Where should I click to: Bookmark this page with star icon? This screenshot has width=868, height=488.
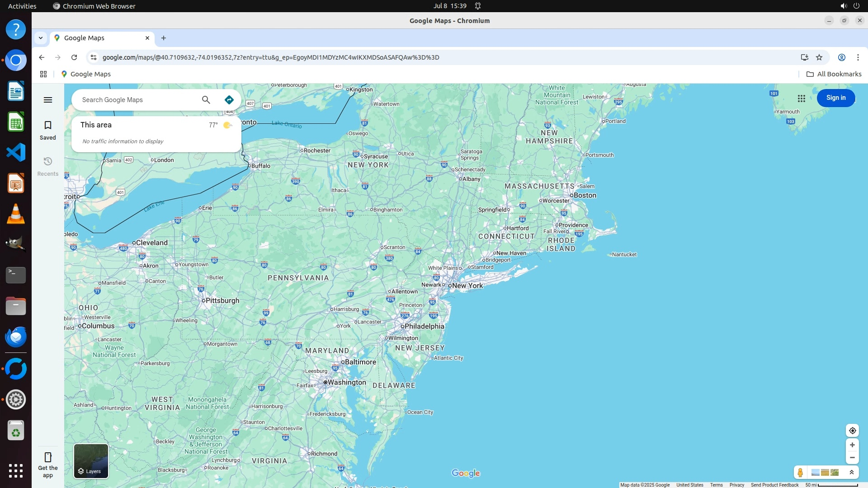[819, 57]
